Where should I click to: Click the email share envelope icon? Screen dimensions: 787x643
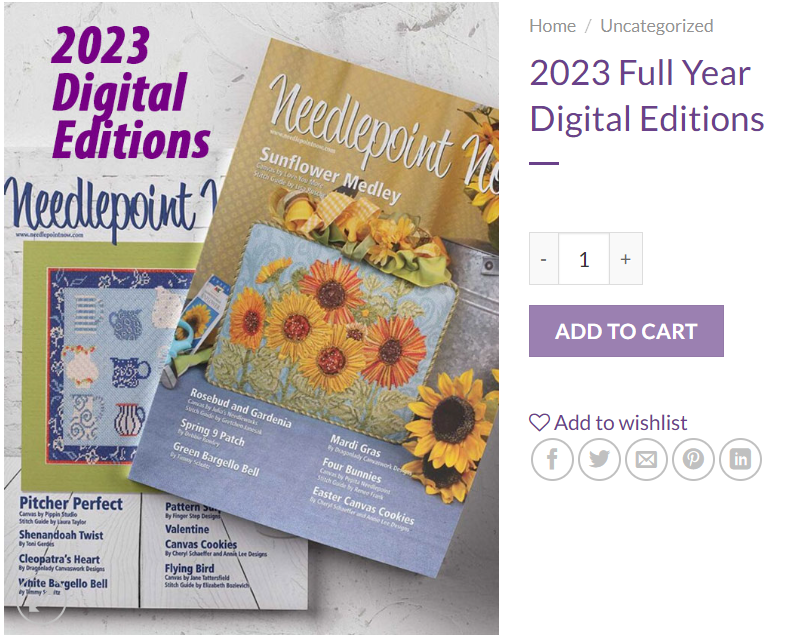point(646,460)
